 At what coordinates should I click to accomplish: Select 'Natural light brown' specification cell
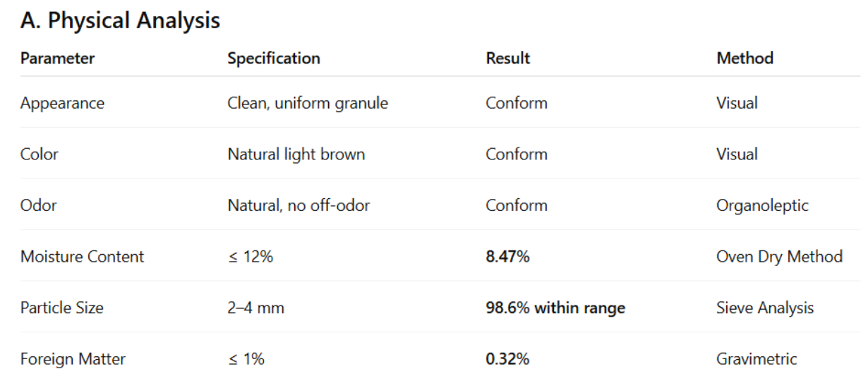tap(296, 154)
